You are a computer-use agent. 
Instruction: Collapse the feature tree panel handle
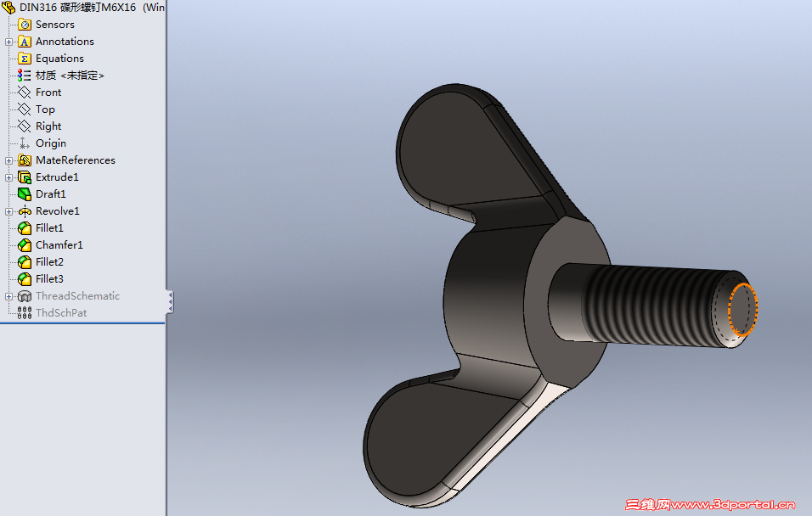pos(170,302)
